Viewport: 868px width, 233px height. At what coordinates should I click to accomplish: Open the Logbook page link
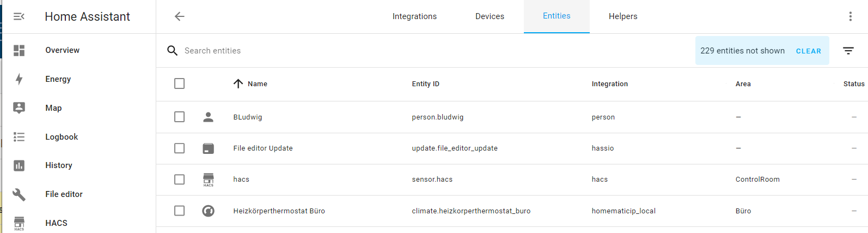click(x=62, y=137)
